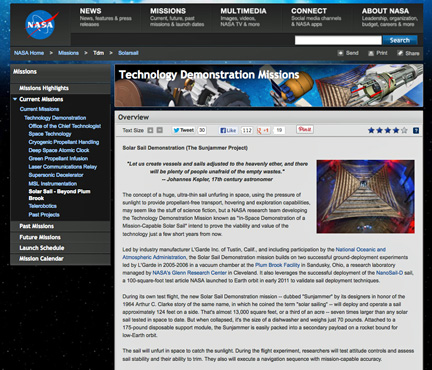Screen dimensions: 432x370
Task: Rate page with first star
Action: click(371, 130)
